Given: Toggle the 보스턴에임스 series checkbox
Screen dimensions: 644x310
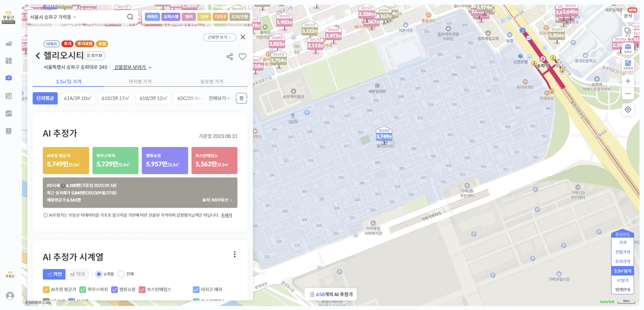Looking at the screenshot, I should pos(142,290).
